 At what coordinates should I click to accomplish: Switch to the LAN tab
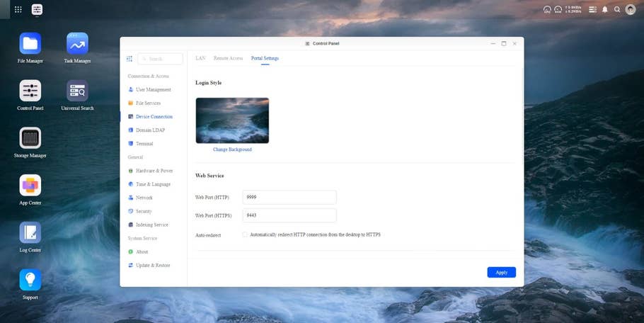tap(200, 58)
